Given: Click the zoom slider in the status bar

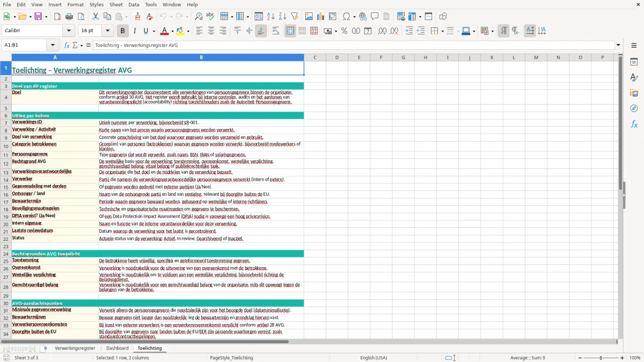Looking at the screenshot, I should coord(601,358).
